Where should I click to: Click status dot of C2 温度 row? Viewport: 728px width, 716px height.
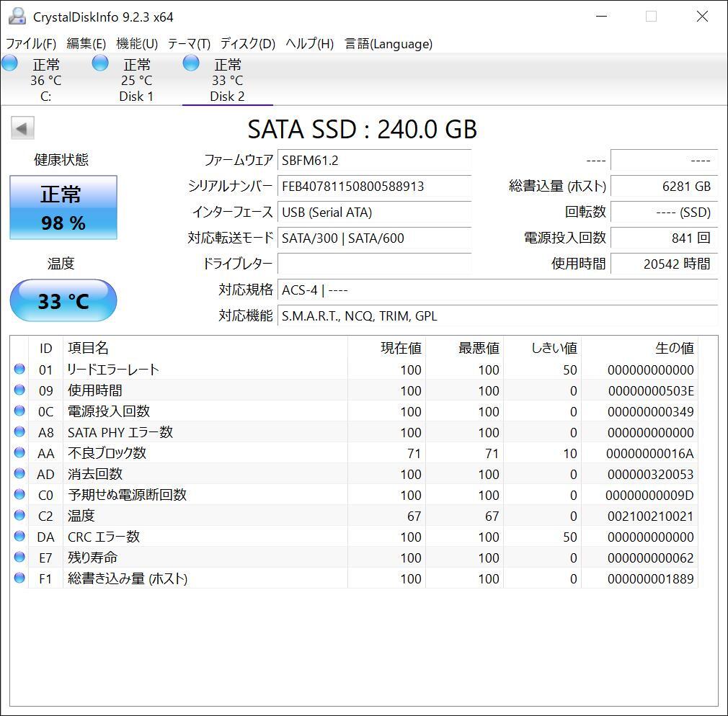(x=19, y=515)
